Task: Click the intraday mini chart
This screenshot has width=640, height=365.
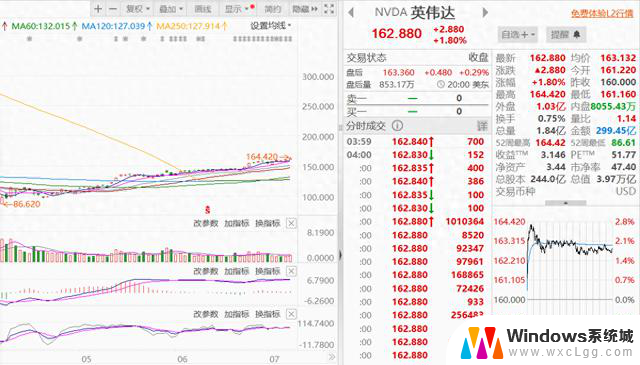Action: point(570,261)
